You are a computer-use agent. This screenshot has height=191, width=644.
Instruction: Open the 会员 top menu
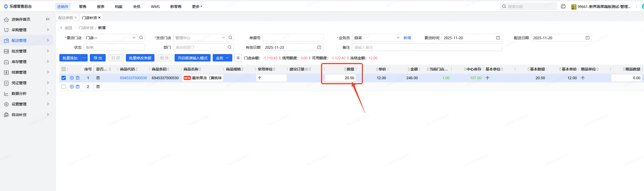pos(137,7)
